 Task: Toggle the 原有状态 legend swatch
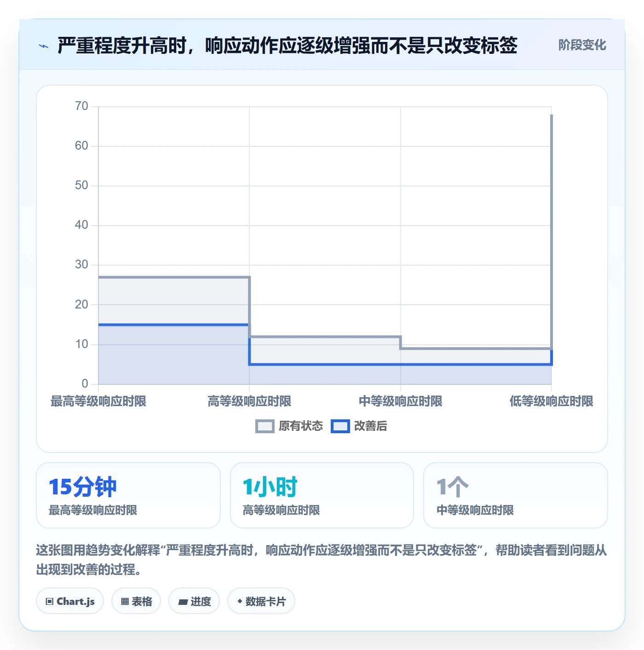click(x=264, y=426)
